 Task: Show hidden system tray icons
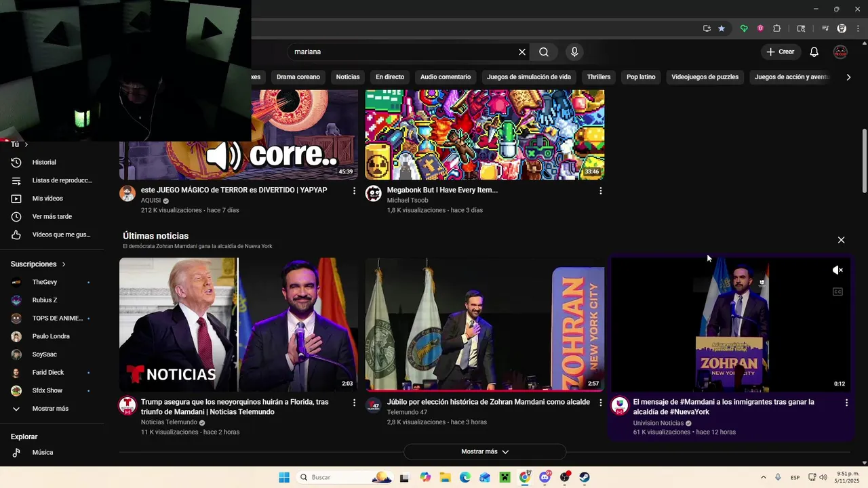(x=764, y=477)
